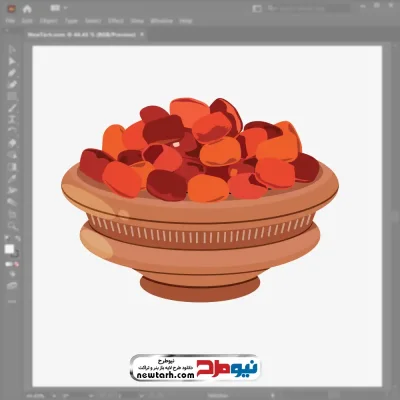Click the Illustrator app logo icon
The image size is (400, 400).
click(x=11, y=9)
